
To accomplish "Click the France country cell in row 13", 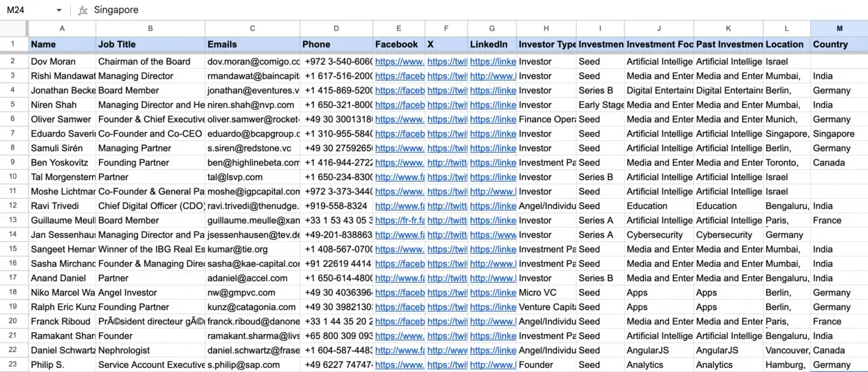I will click(839, 220).
